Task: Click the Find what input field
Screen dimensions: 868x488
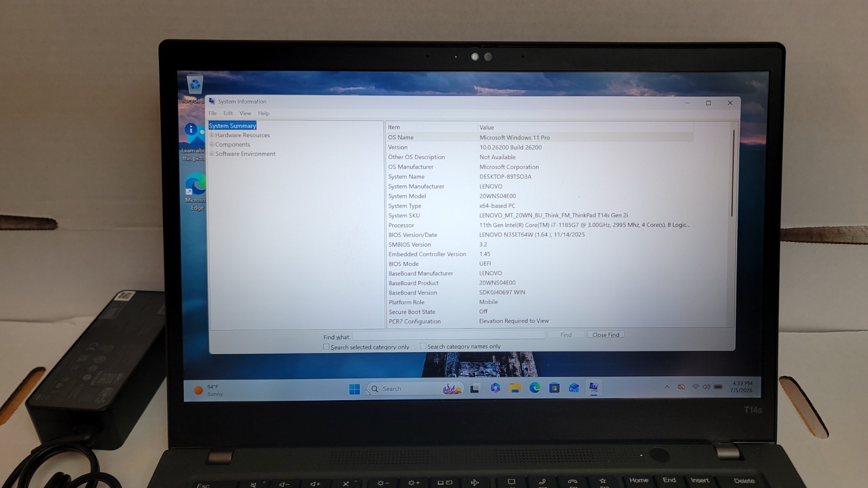Action: pyautogui.click(x=449, y=336)
